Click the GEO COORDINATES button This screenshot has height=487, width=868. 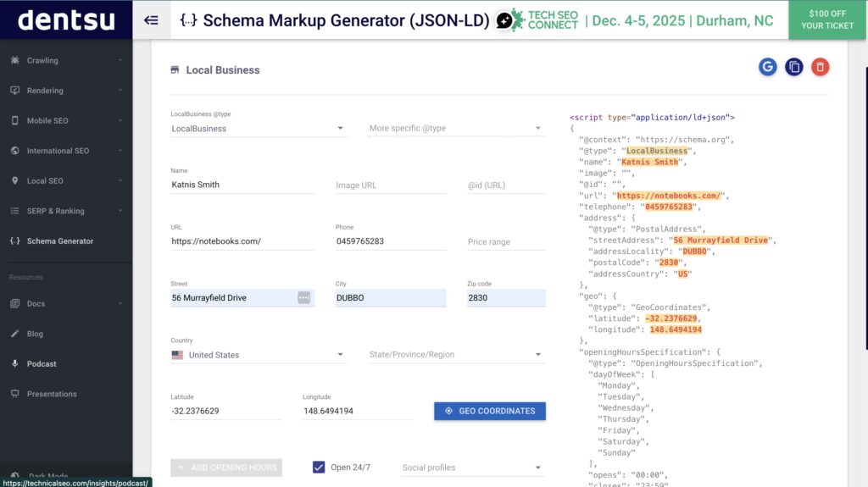coord(490,411)
